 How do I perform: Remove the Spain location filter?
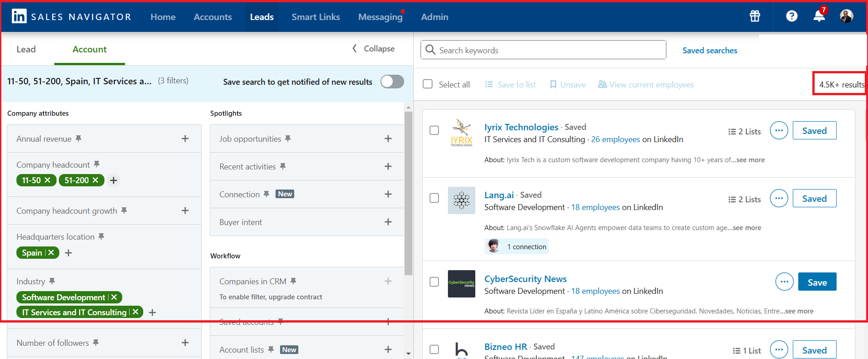pyautogui.click(x=51, y=252)
